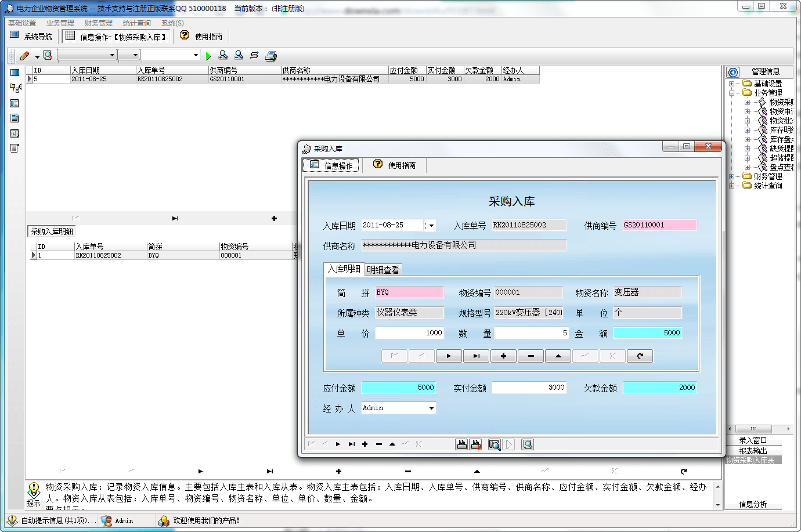
Task: Open the 财务管理 menu in menu bar
Action: (x=98, y=23)
